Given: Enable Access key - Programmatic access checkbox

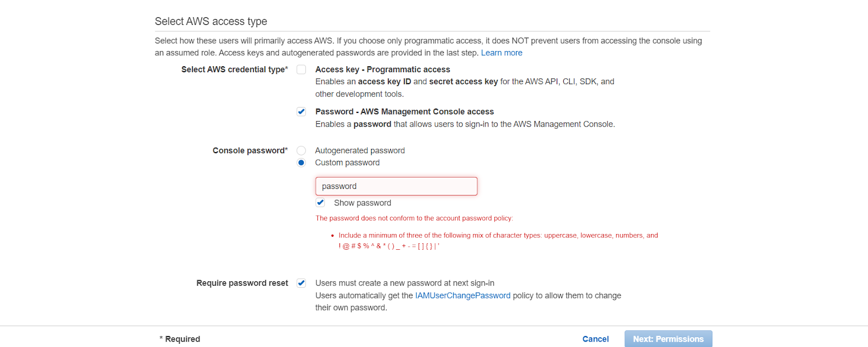Looking at the screenshot, I should tap(301, 70).
